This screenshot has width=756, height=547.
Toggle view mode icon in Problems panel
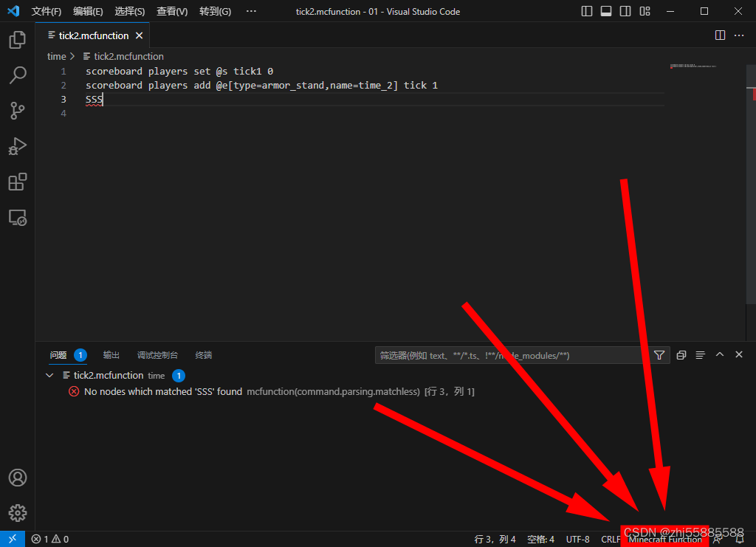pyautogui.click(x=700, y=354)
